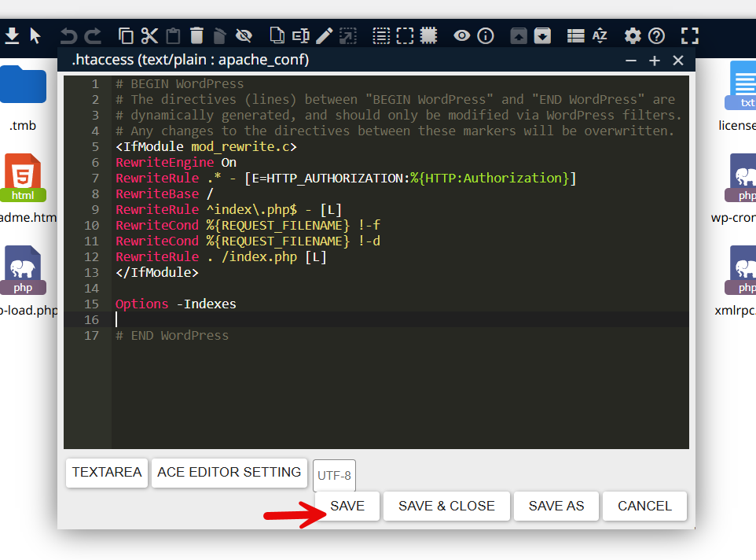Image resolution: width=756 pixels, height=560 pixels.
Task: Click the SAVE button
Action: coord(347,506)
